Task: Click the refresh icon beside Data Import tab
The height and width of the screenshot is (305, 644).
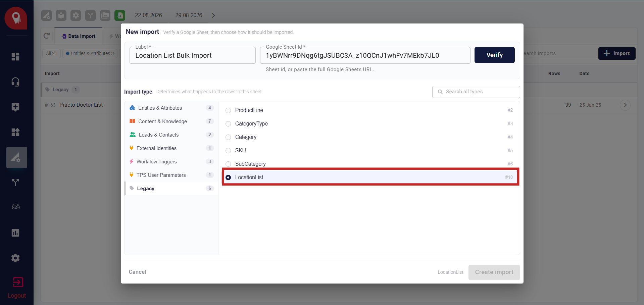Action: point(47,36)
